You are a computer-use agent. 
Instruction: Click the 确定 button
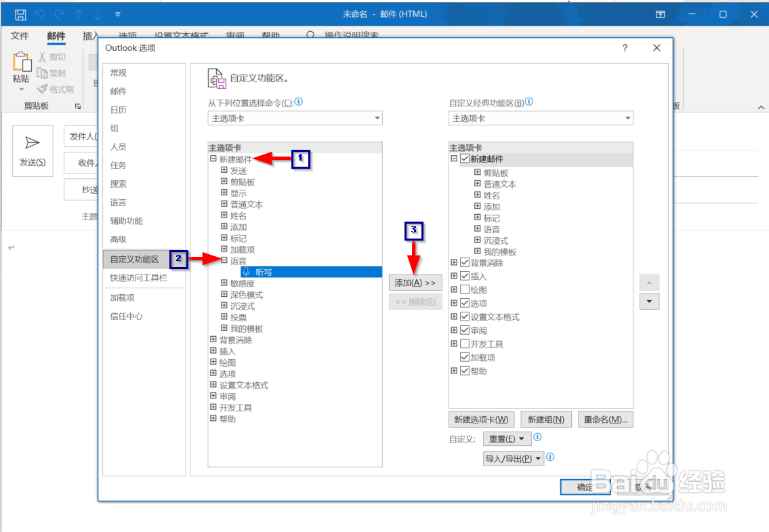(x=585, y=487)
